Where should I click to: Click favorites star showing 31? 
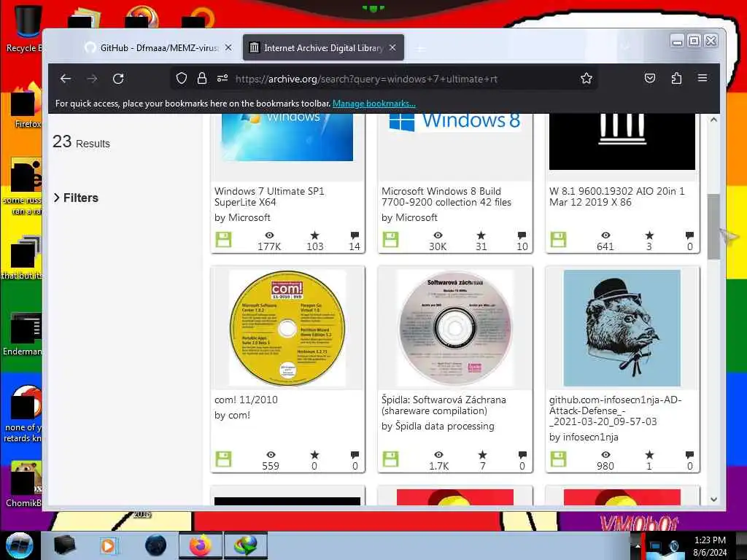481,236
